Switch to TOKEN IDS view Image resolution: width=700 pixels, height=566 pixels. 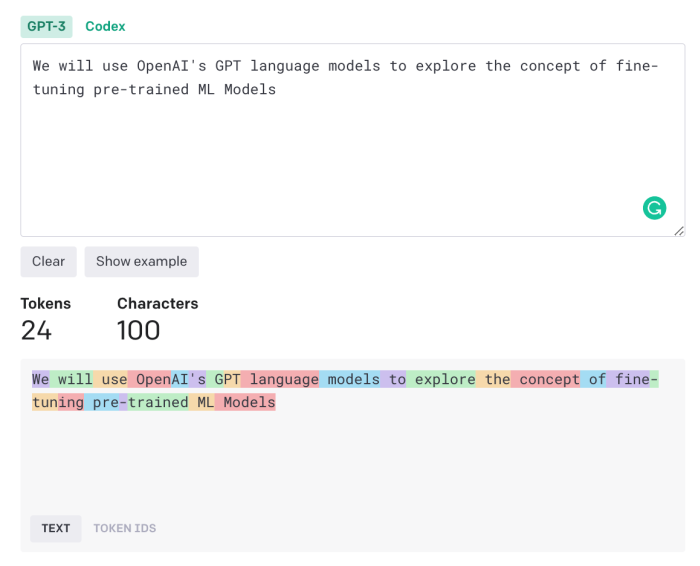pyautogui.click(x=125, y=529)
